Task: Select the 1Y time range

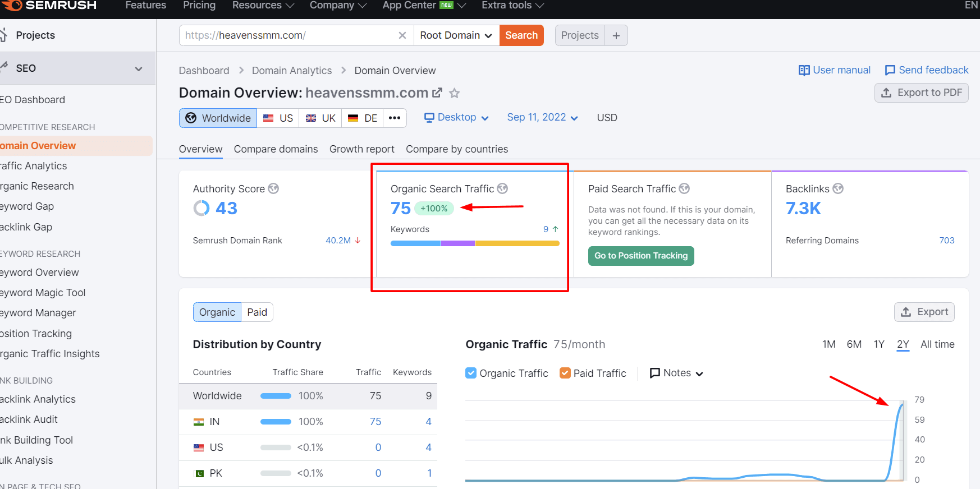Action: [x=879, y=344]
